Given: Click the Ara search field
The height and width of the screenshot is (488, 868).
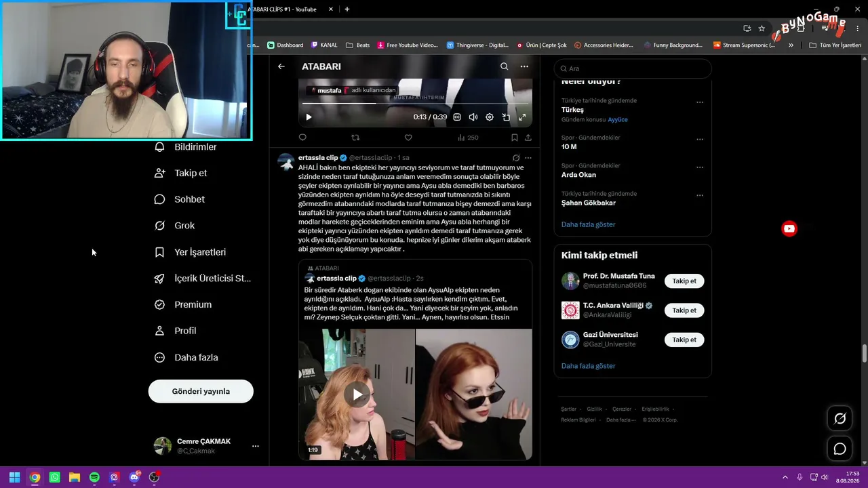Looking at the screenshot, I should [633, 68].
